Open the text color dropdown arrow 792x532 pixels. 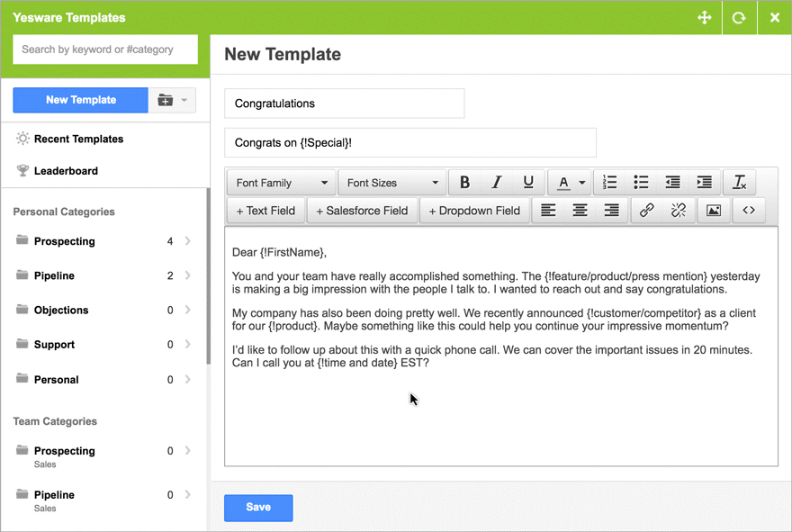tap(582, 183)
